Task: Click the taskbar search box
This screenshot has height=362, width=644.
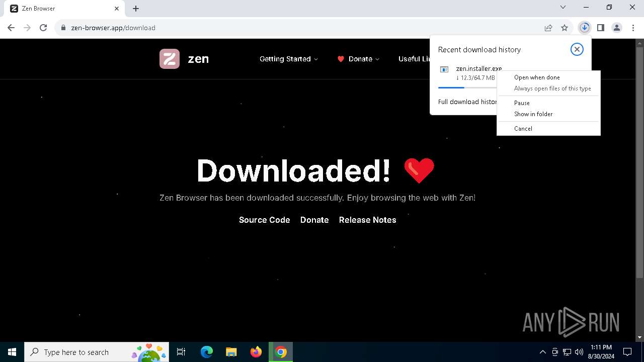Action: [x=98, y=352]
